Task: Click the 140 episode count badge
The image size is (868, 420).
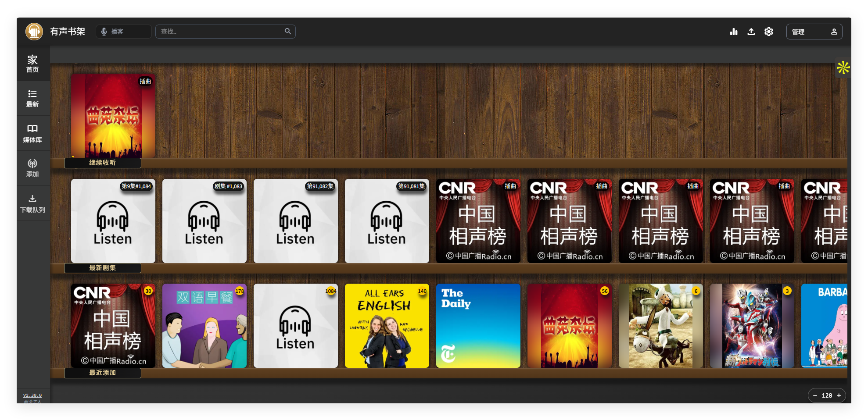Action: point(422,291)
